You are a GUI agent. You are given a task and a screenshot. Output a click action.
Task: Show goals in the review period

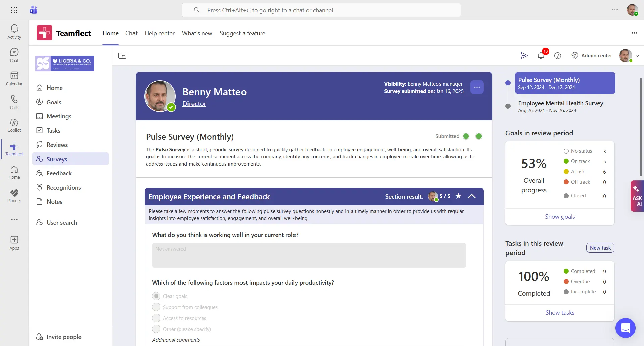[559, 216]
